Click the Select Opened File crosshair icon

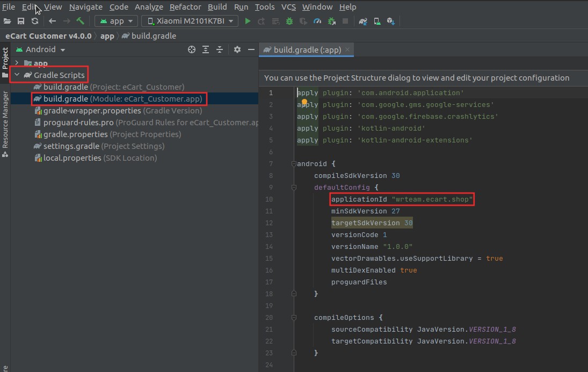click(192, 49)
